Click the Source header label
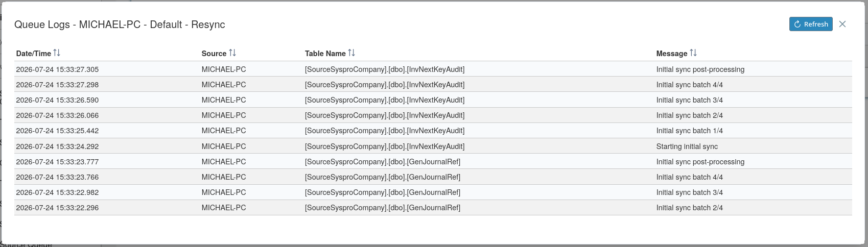 (x=214, y=54)
